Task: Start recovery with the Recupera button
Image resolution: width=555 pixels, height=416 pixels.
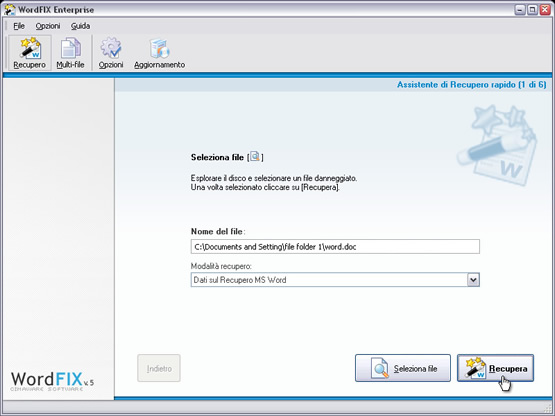Action: 495,368
